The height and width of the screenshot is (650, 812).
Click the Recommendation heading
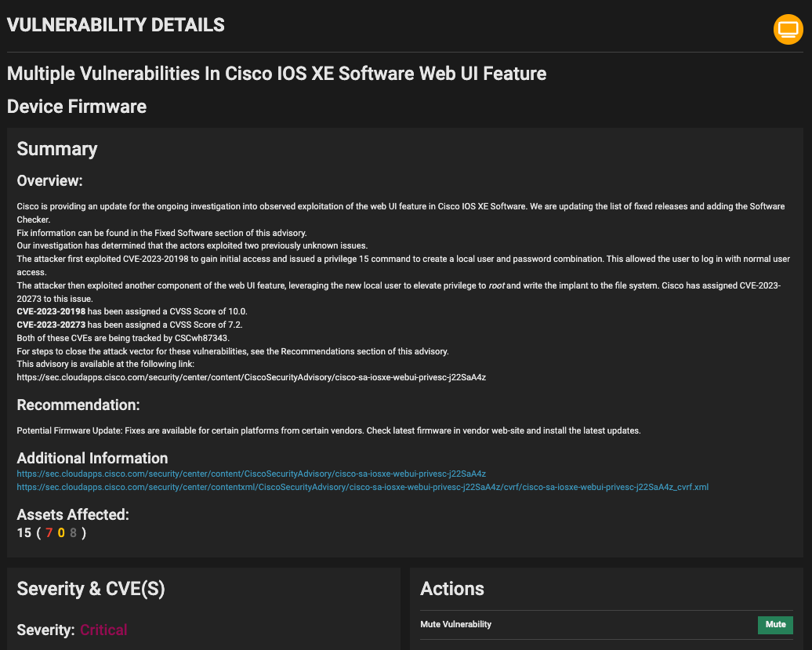click(78, 405)
